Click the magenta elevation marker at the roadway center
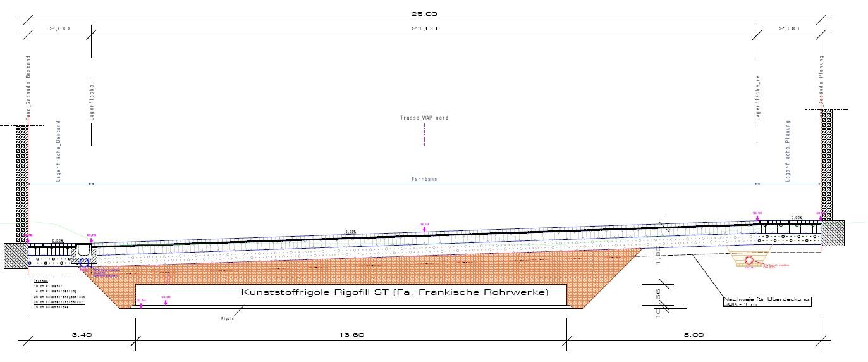This screenshot has height=362, width=868. [x=424, y=225]
